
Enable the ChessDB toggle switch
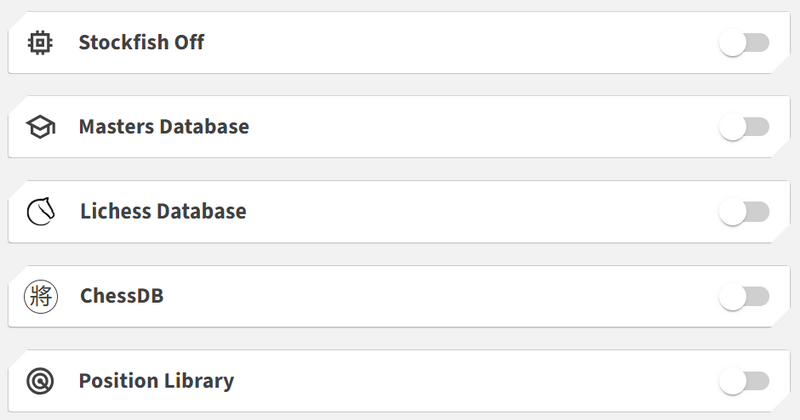pyautogui.click(x=744, y=296)
